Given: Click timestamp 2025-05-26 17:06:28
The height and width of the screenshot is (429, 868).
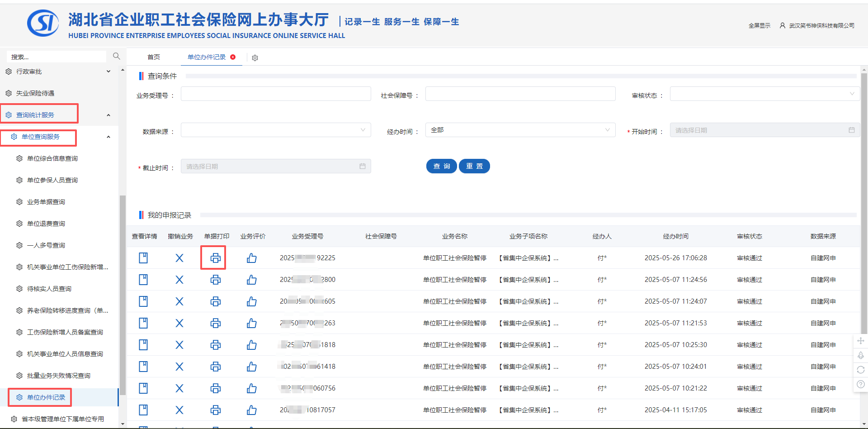Looking at the screenshot, I should tap(676, 258).
